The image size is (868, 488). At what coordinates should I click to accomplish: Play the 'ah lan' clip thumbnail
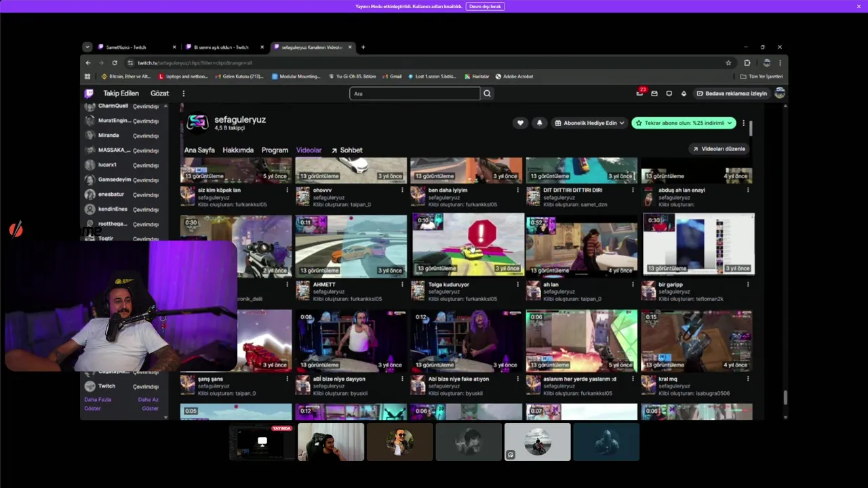pyautogui.click(x=582, y=245)
